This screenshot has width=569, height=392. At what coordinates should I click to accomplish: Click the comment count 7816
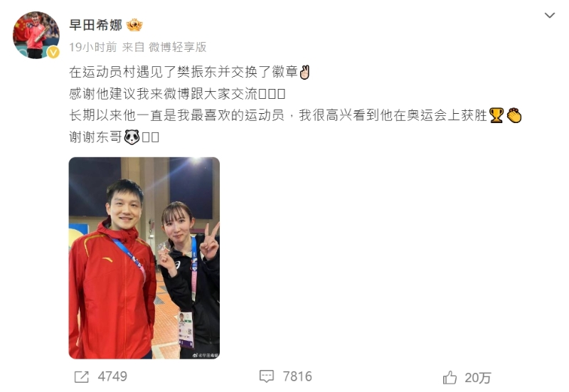click(297, 376)
